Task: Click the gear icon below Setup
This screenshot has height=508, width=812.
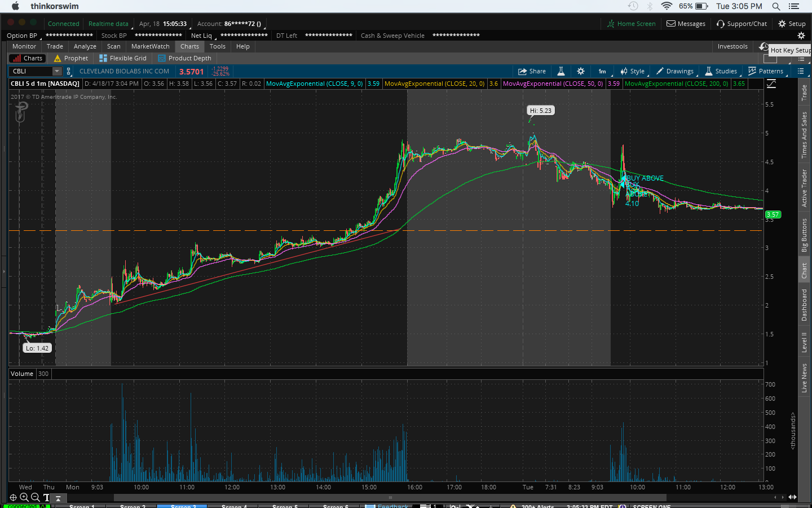Action: click(801, 36)
